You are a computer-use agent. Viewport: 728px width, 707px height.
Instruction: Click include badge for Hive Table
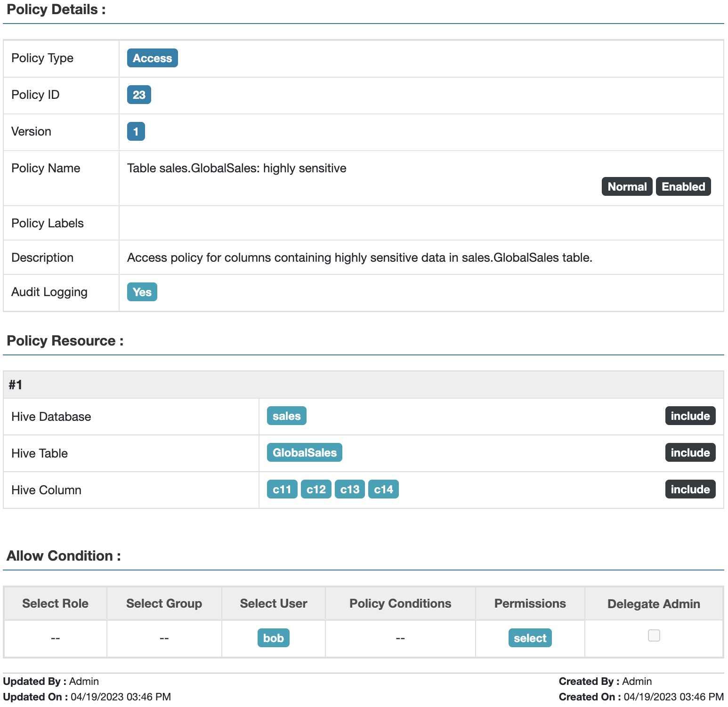[690, 453]
